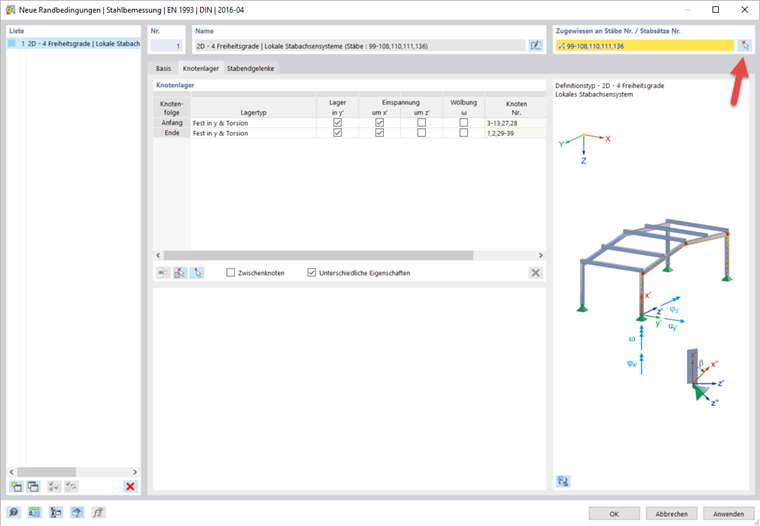This screenshot has height=526, width=760.
Task: Click the Knotenlager table's horizontal scrollbar thumb
Action: [318, 255]
